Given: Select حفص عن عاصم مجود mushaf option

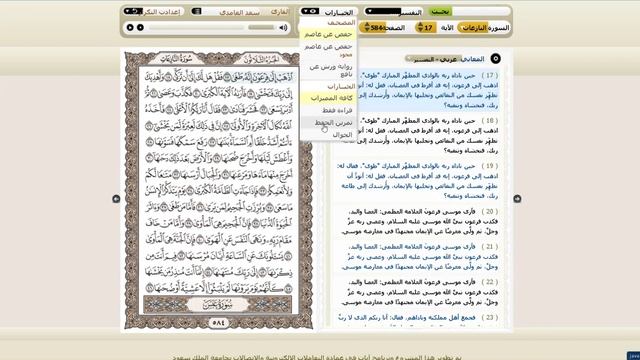Looking at the screenshot, I should tap(329, 50).
